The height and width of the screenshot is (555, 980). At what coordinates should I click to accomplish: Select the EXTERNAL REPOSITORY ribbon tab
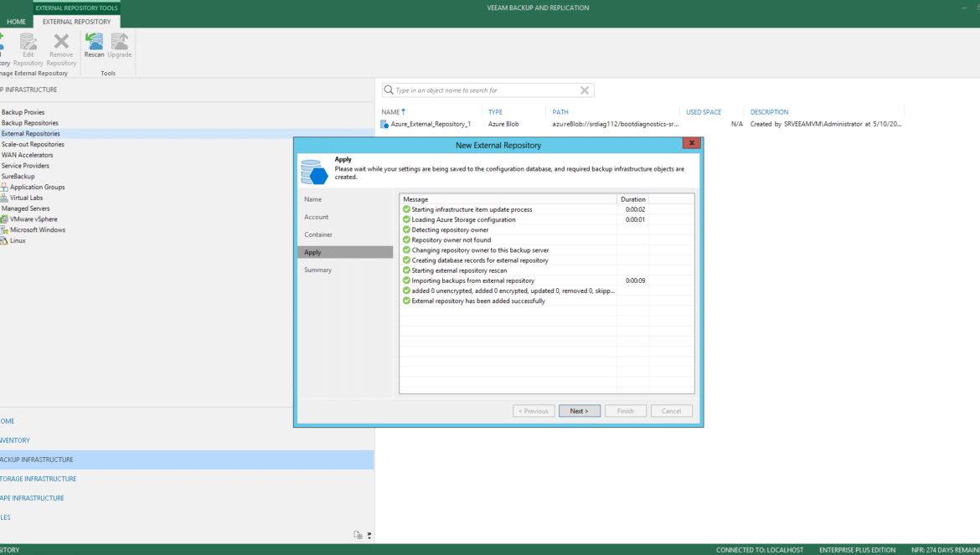point(77,21)
